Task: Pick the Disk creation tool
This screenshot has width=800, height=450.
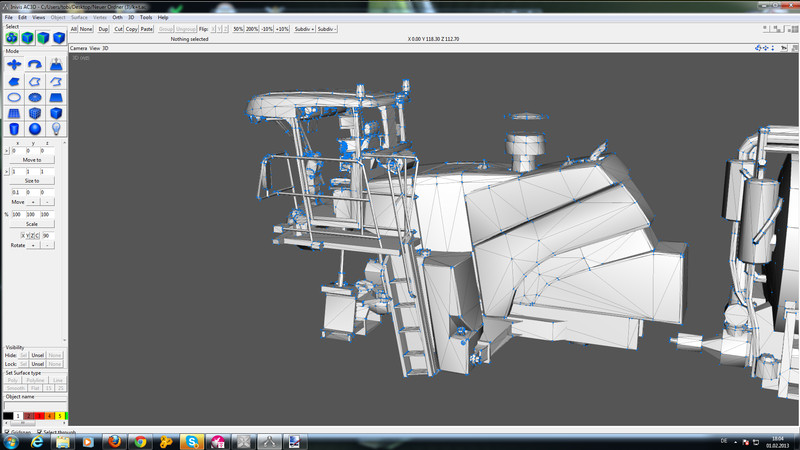Action: (x=35, y=97)
